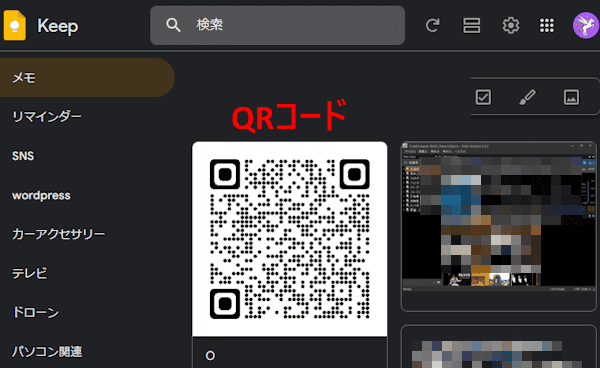Create a new checklist note
This screenshot has width=600, height=368.
click(x=483, y=97)
